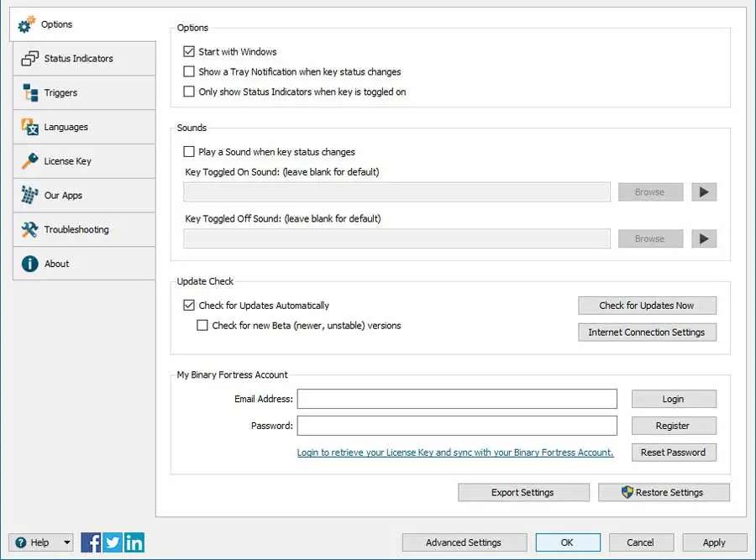The width and height of the screenshot is (756, 560).
Task: Click the Check for Updates Now button
Action: click(647, 306)
